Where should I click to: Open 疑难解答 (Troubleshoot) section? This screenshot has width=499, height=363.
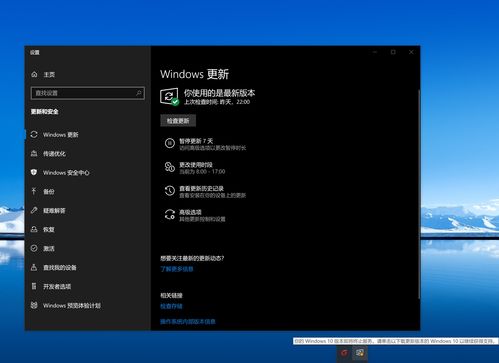pyautogui.click(x=48, y=211)
